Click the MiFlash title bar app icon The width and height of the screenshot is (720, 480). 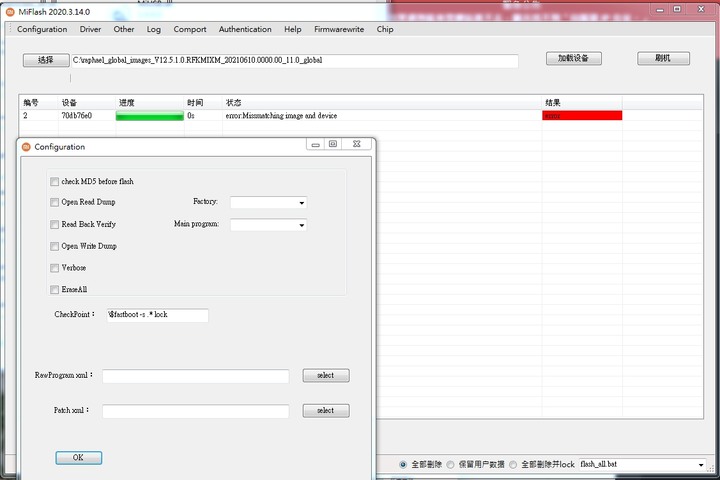(x=10, y=12)
